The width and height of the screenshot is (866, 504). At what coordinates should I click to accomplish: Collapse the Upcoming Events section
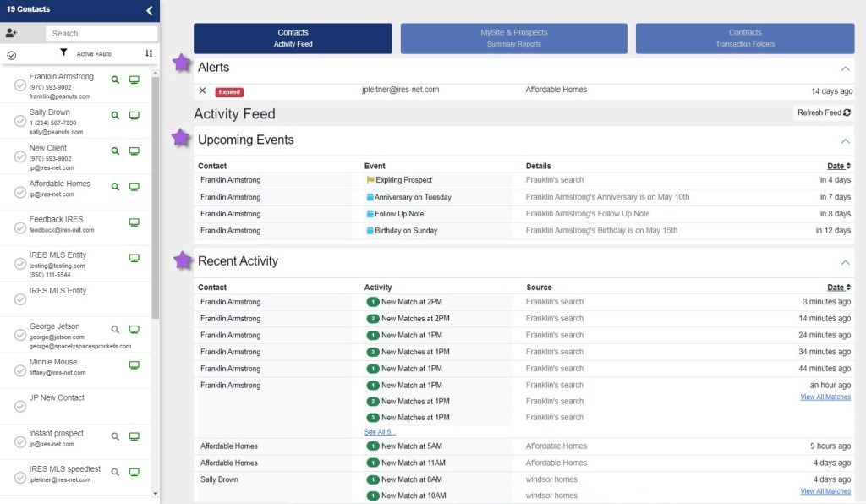click(844, 141)
